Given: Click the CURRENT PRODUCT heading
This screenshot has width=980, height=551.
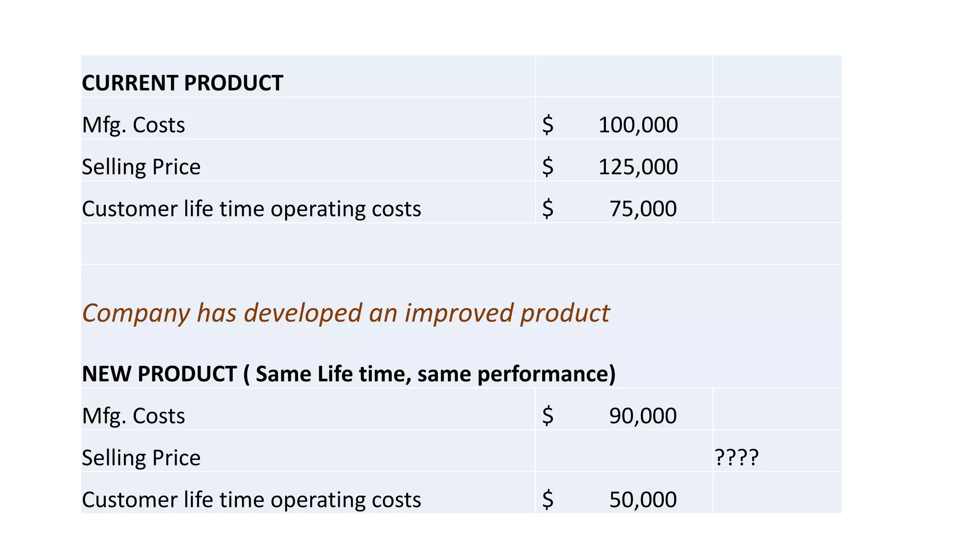Looking at the screenshot, I should click(x=182, y=83).
